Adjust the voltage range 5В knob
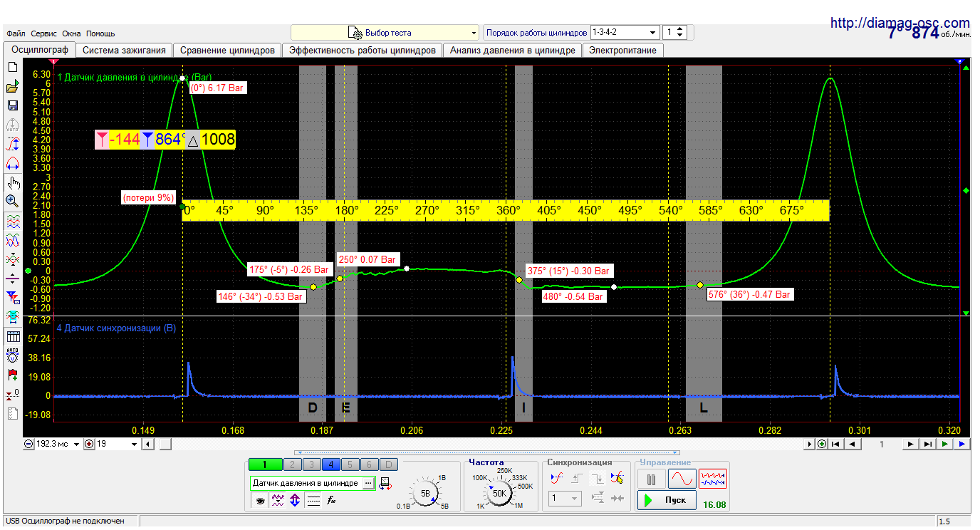 [x=426, y=493]
